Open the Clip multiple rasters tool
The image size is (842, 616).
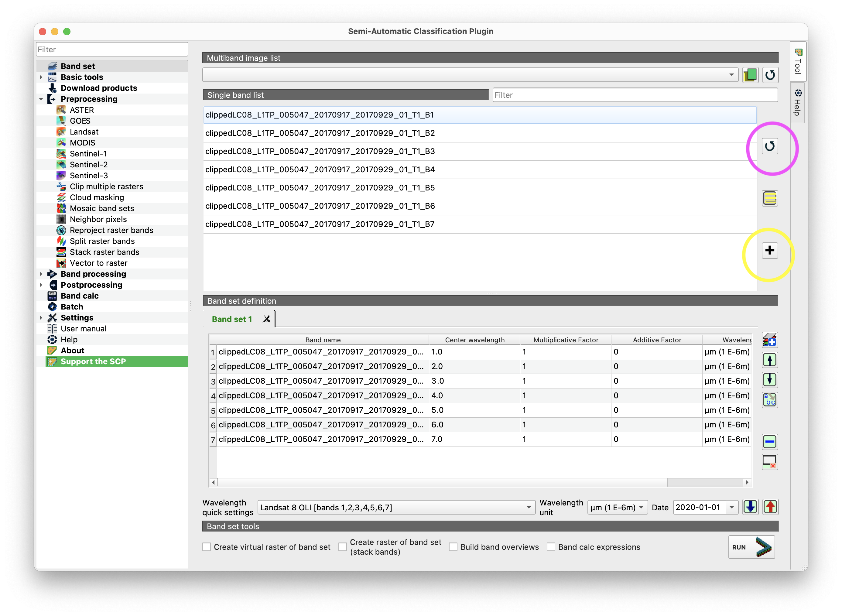[107, 187]
